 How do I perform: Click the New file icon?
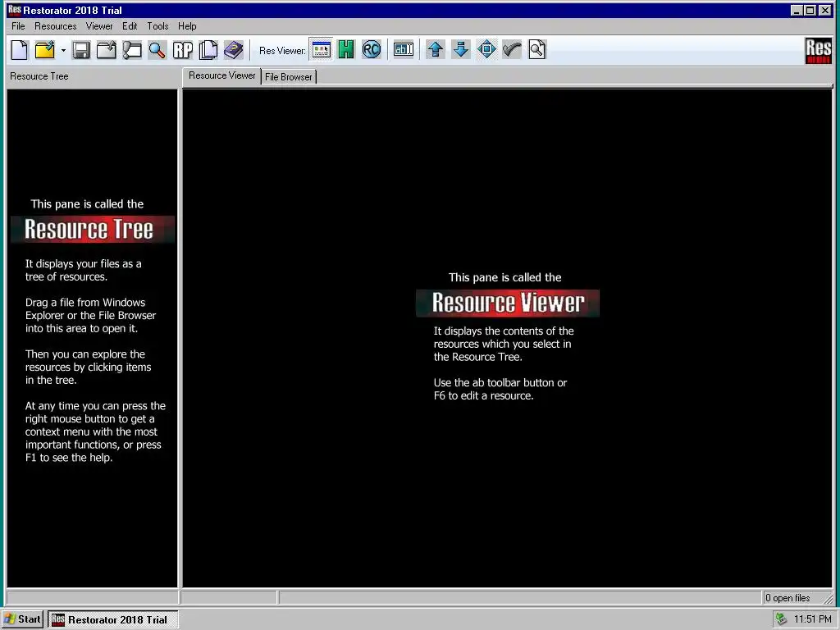click(x=20, y=50)
